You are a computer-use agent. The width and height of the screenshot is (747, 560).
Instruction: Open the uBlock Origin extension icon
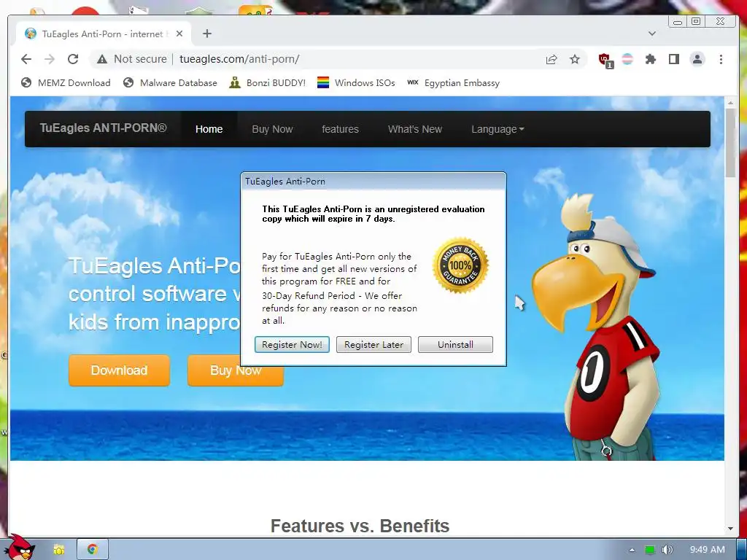click(605, 60)
